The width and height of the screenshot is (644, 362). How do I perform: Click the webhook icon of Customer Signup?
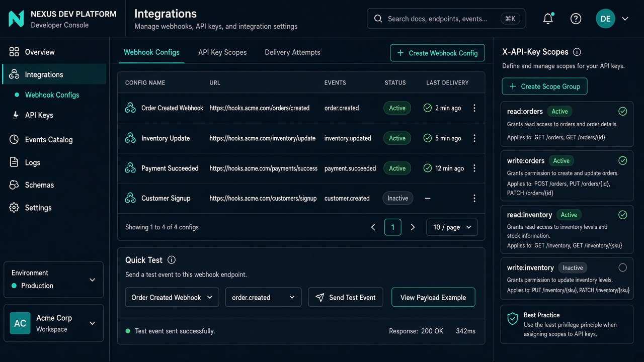(x=130, y=199)
